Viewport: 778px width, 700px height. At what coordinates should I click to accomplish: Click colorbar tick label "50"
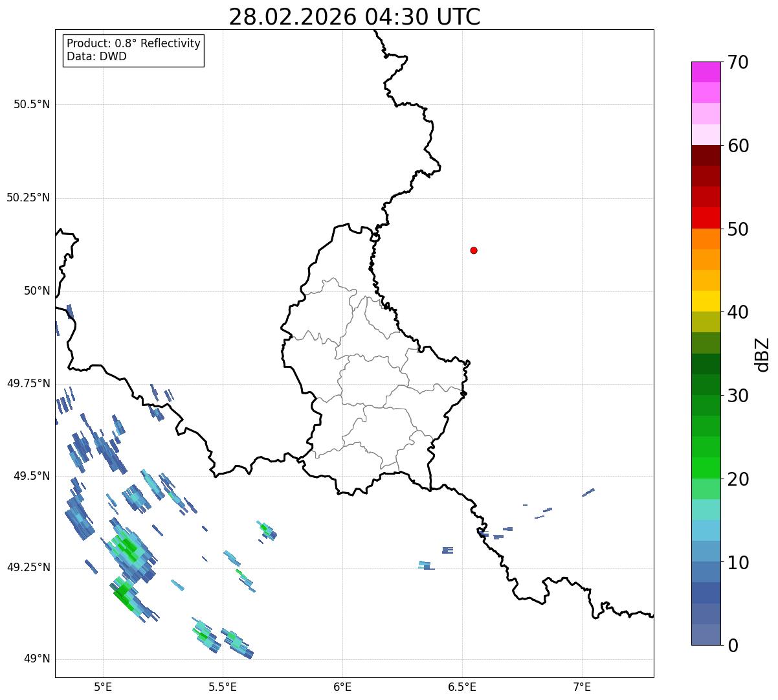tap(738, 229)
